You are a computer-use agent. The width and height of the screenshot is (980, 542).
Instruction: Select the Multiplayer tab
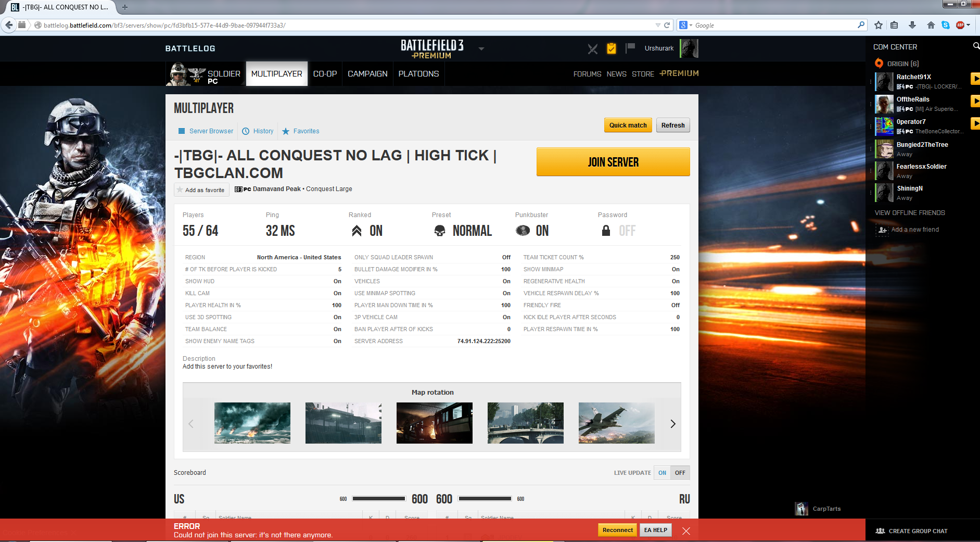(277, 74)
